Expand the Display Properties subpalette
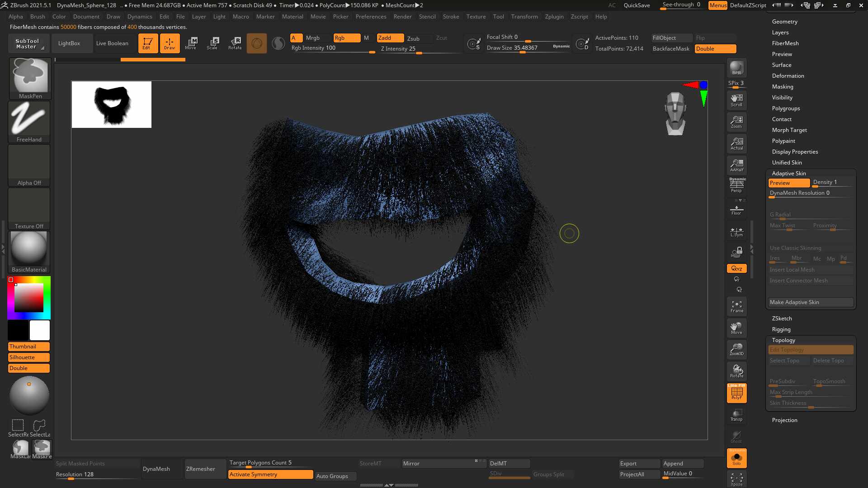868x488 pixels. 795,152
